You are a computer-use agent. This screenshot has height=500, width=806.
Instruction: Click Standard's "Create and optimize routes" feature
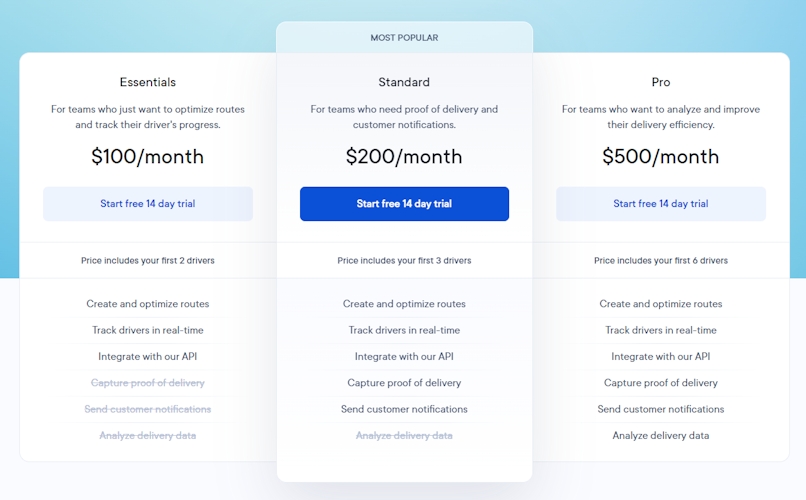click(404, 304)
